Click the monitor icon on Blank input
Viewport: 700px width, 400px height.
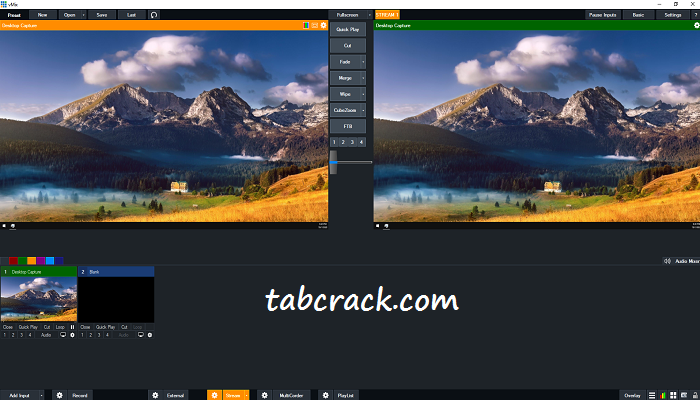coord(141,335)
